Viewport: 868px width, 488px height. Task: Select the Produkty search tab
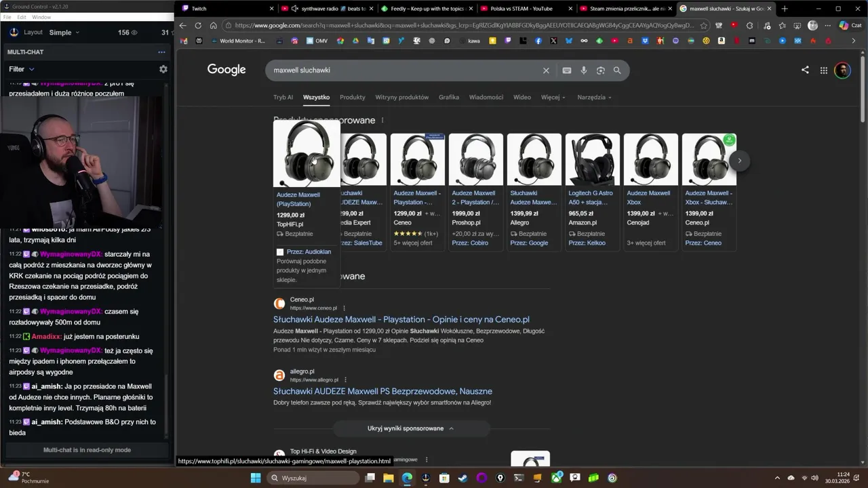(x=353, y=97)
